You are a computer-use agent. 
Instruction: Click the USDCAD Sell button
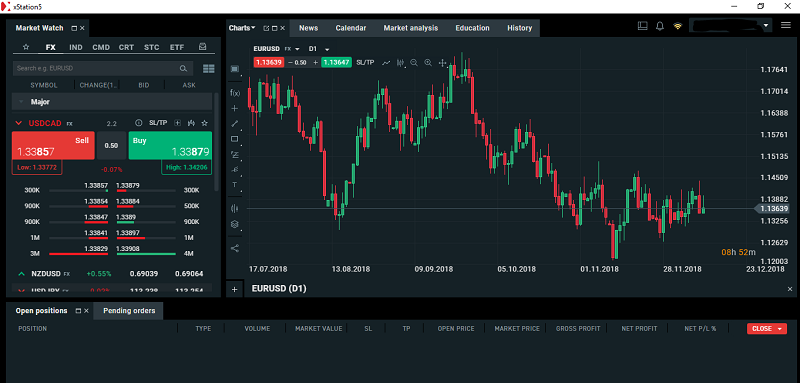(x=53, y=145)
